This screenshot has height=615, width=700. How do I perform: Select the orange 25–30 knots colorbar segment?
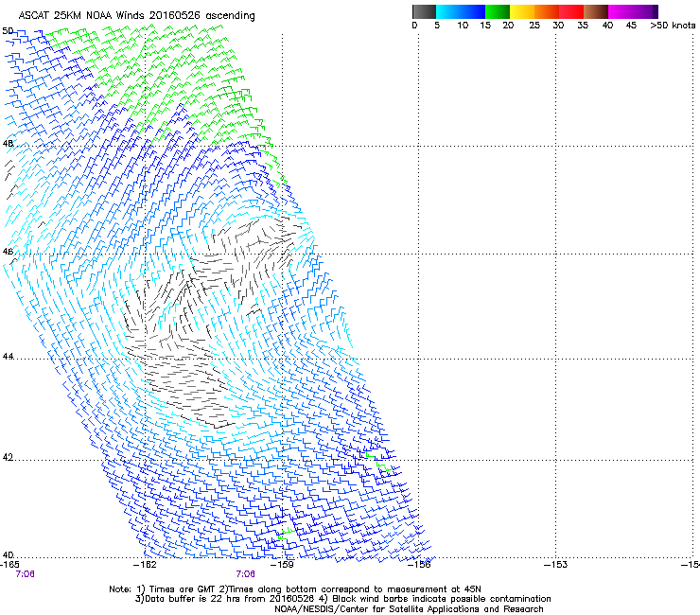point(547,11)
